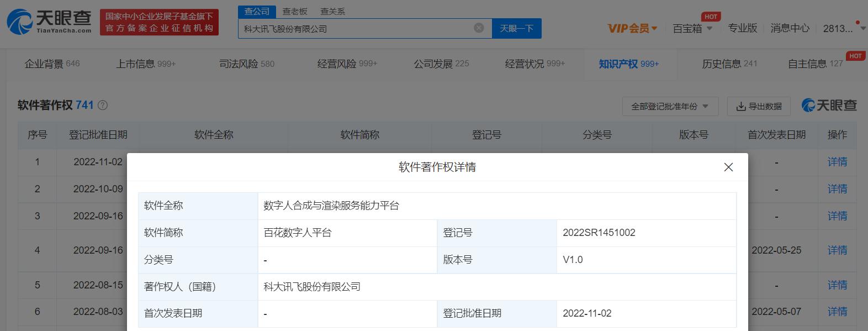
Task: Click the 天眼一下 search button
Action: [517, 28]
